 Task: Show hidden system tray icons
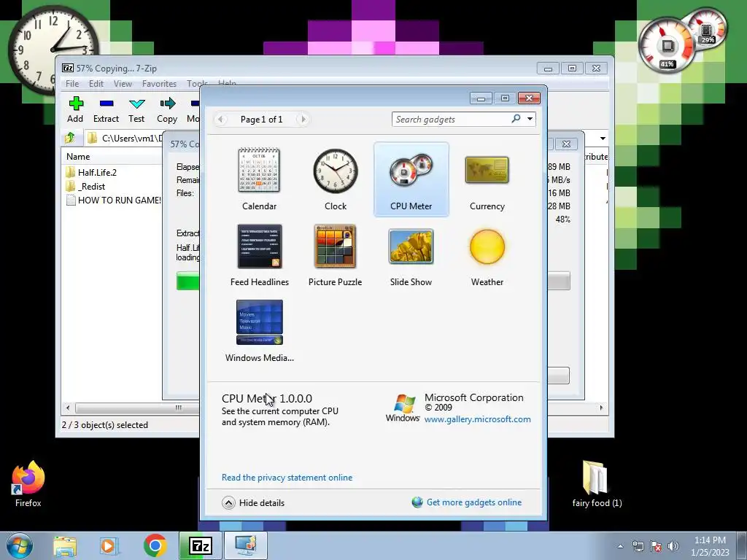coord(620,547)
